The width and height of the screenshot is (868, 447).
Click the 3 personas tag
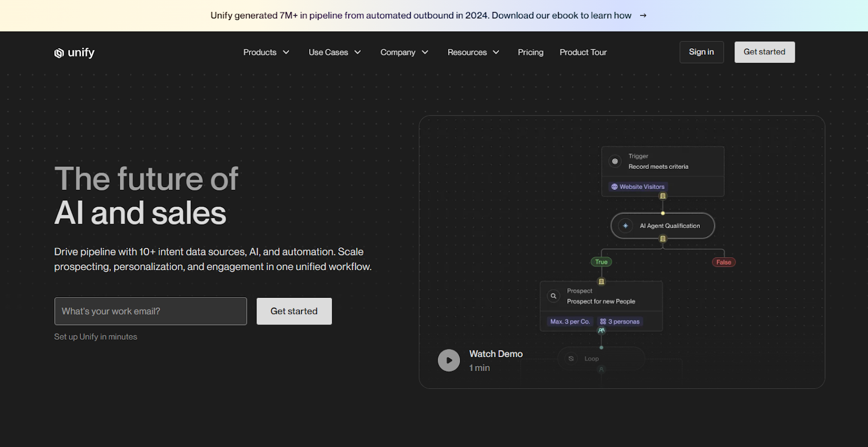coord(620,322)
